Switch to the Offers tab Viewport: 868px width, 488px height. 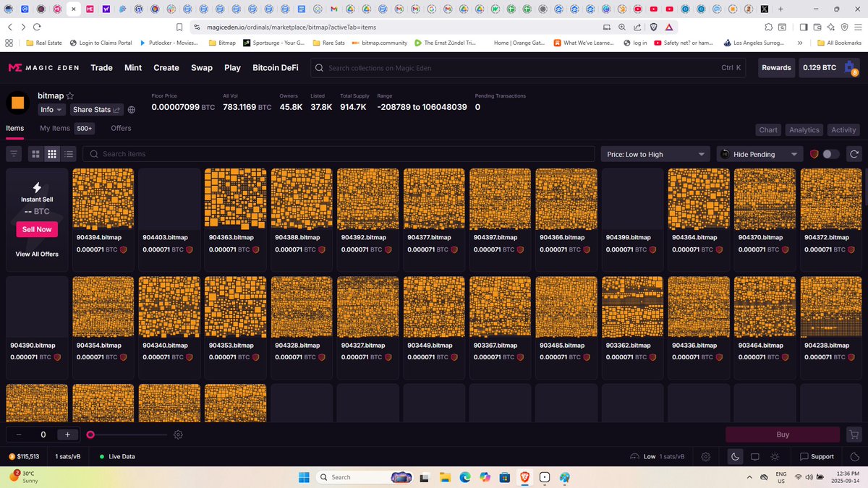click(121, 128)
